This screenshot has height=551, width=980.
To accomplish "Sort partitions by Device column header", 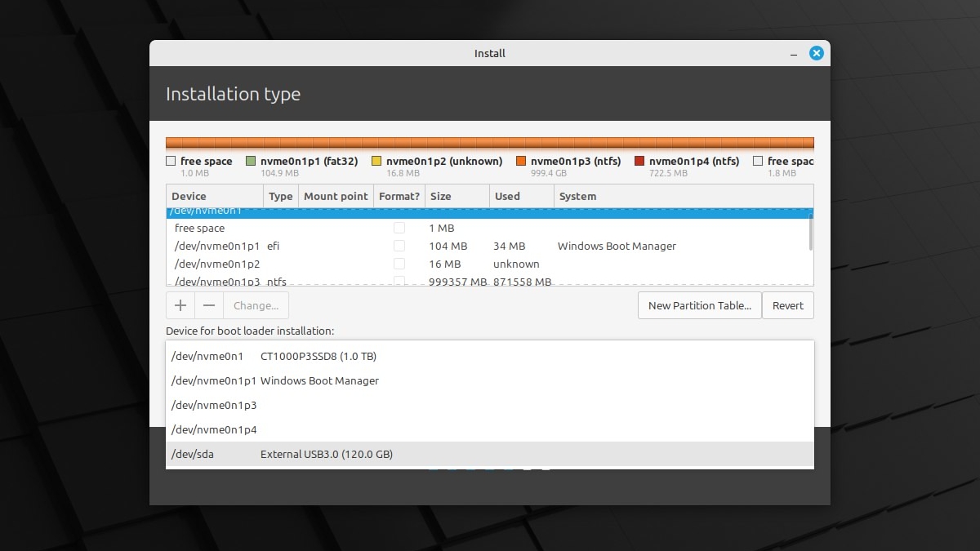I will click(214, 196).
